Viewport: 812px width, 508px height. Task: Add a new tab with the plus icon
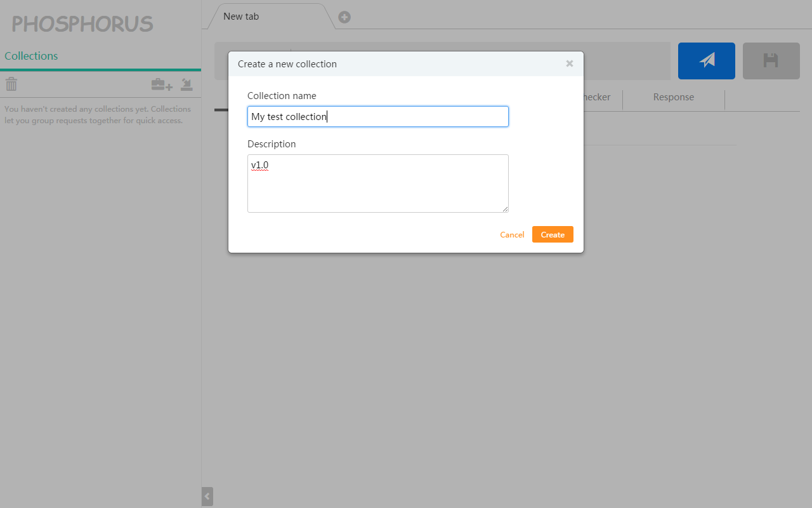coord(344,17)
